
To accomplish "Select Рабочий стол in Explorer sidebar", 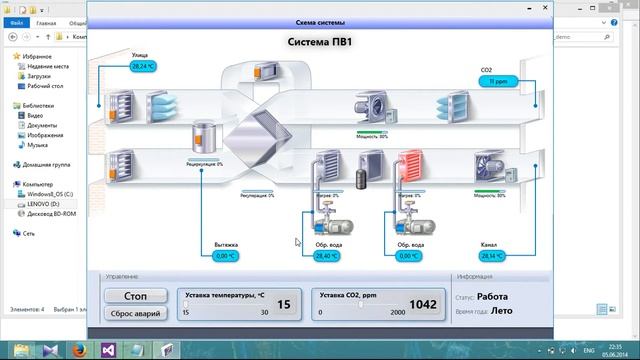I will point(45,86).
